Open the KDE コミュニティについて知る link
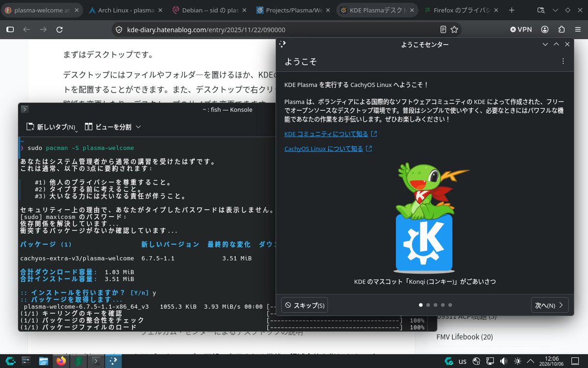Viewport: 588px width, 368px height. click(x=331, y=134)
